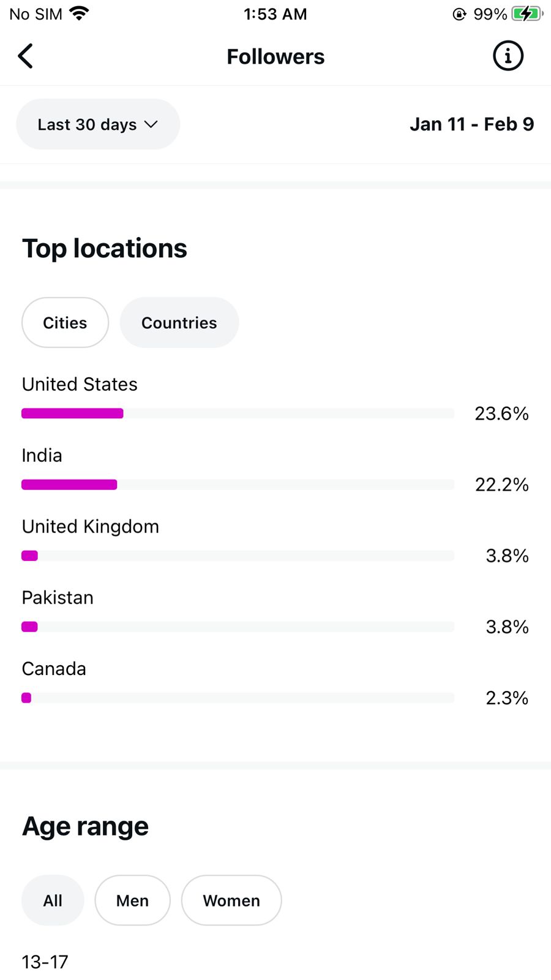Tap the rotation lock status icon

459,14
